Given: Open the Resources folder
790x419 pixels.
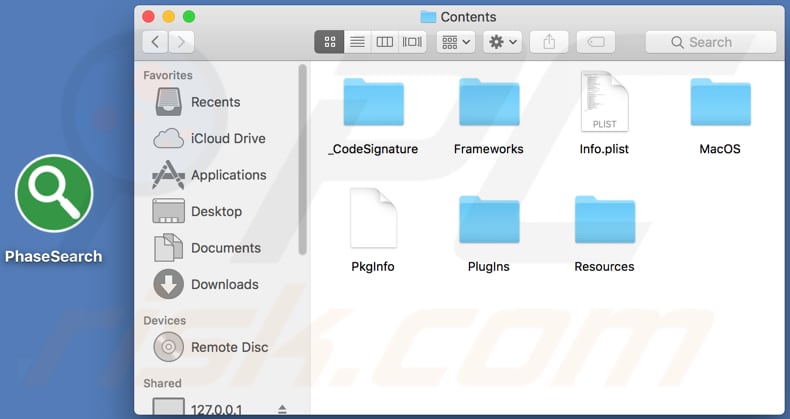Looking at the screenshot, I should point(604,220).
